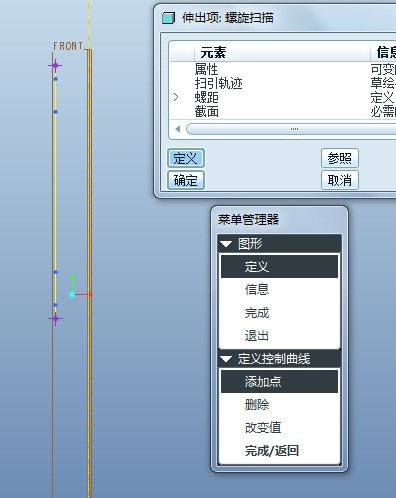Image resolution: width=396 pixels, height=498 pixels.
Task: Click the 参照 button
Action: [340, 158]
